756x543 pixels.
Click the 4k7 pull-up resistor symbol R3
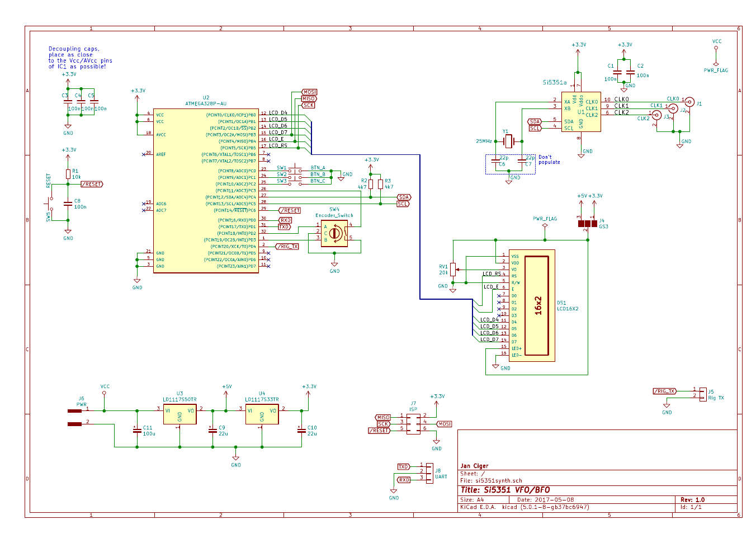[x=380, y=184]
